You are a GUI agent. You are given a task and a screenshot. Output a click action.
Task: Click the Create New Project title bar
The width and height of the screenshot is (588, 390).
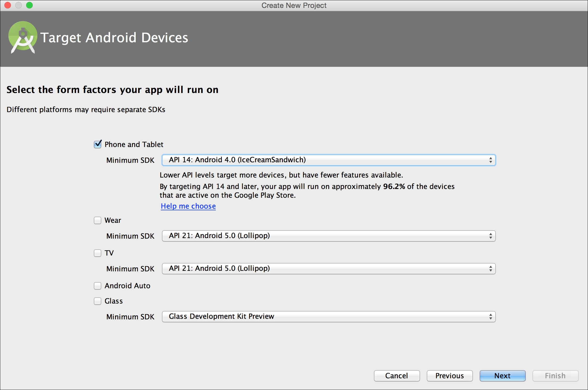[294, 5]
